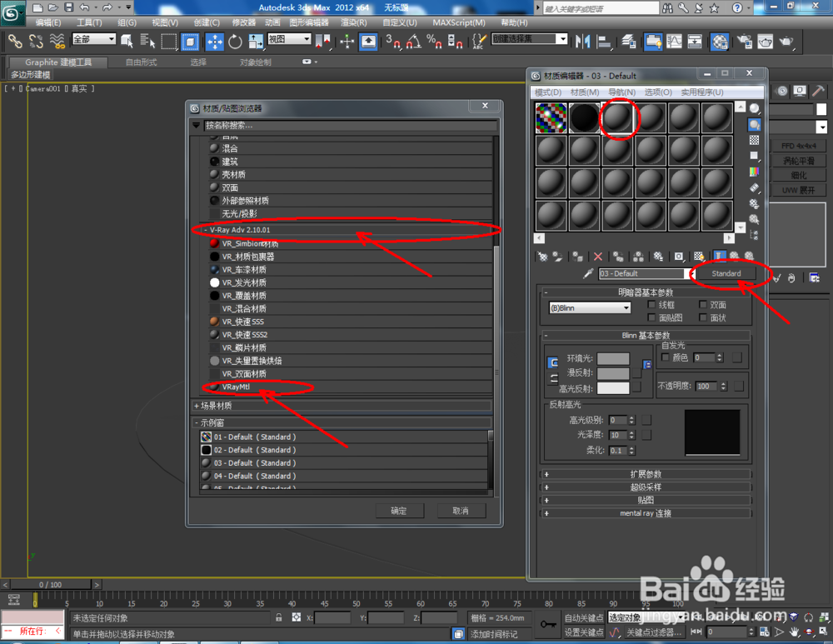Viewport: 833px width, 644px height.
Task: Toggle the 自发光 颜色 checkbox
Action: [665, 357]
